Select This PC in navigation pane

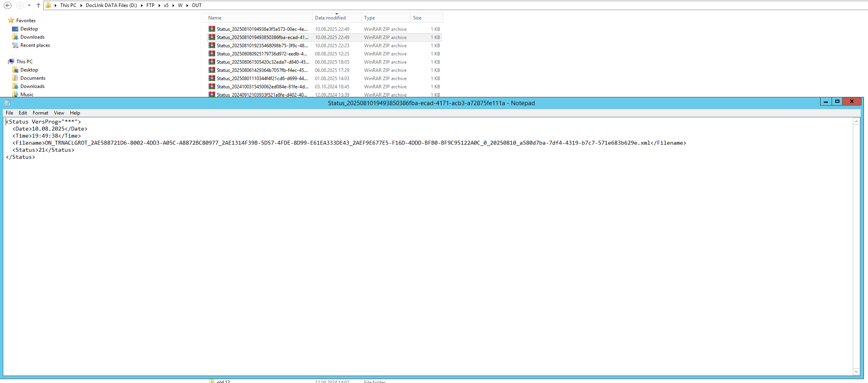click(x=24, y=61)
